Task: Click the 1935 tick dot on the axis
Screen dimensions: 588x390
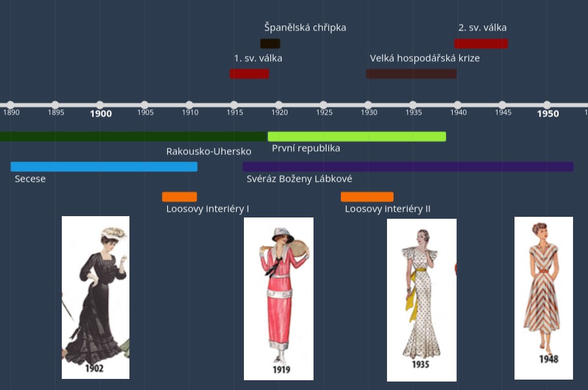Action: click(413, 105)
